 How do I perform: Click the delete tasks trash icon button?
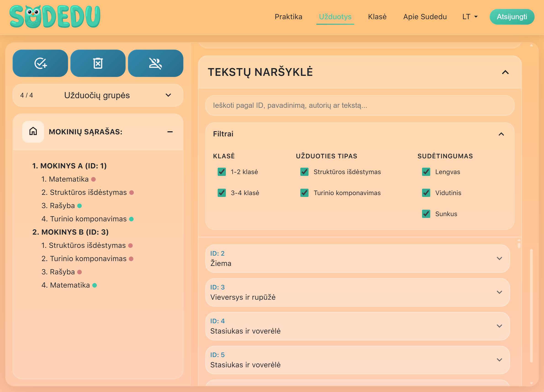[x=98, y=64]
